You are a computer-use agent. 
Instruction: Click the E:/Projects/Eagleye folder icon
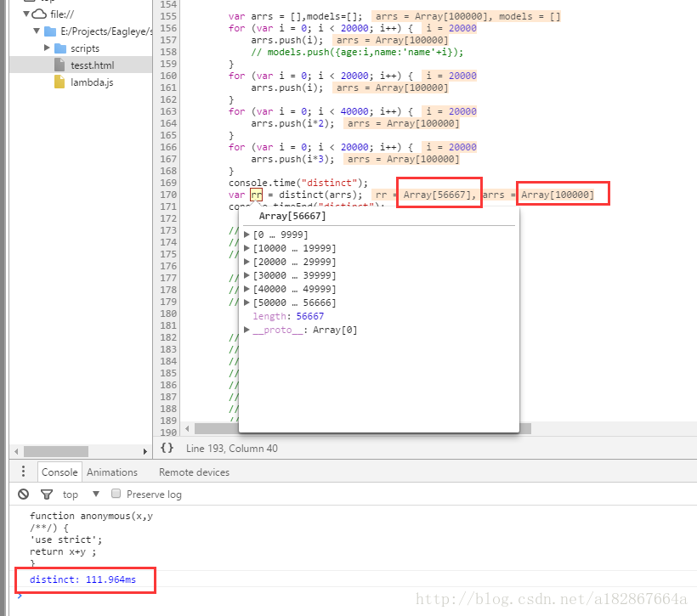click(50, 31)
